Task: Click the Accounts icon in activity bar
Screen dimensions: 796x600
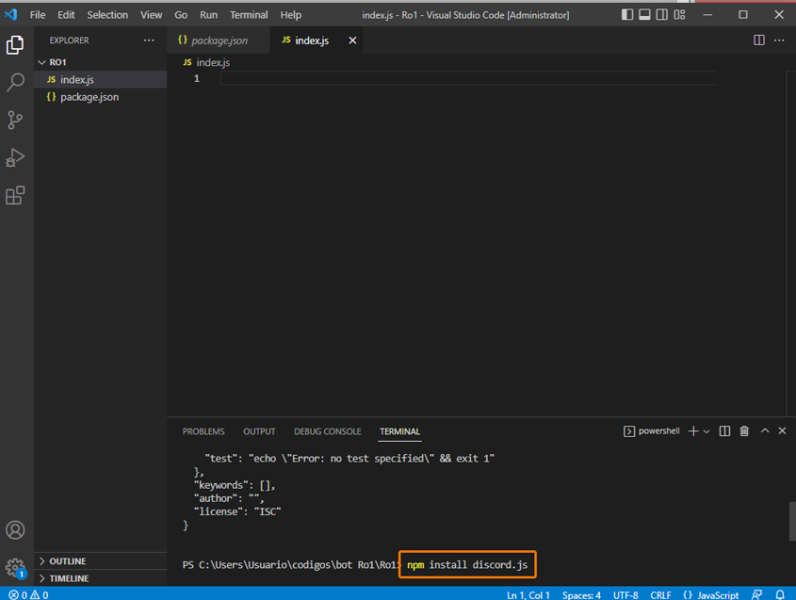Action: [15, 530]
